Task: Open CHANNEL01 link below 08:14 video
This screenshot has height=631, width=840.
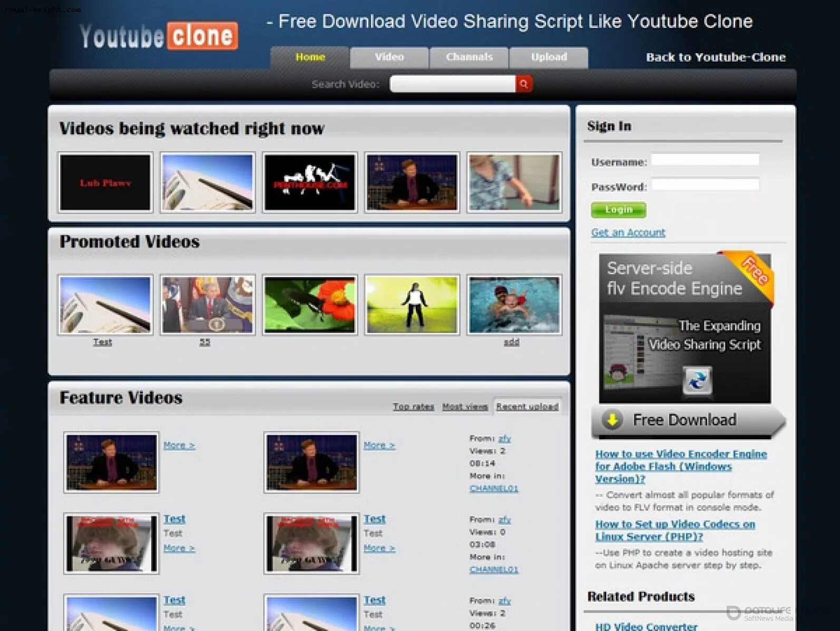Action: point(494,488)
